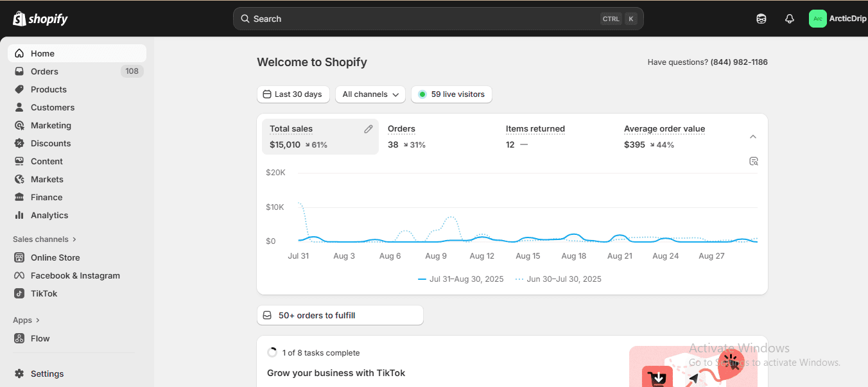Click the calendar icon in date filter
This screenshot has width=868, height=387.
pos(268,94)
